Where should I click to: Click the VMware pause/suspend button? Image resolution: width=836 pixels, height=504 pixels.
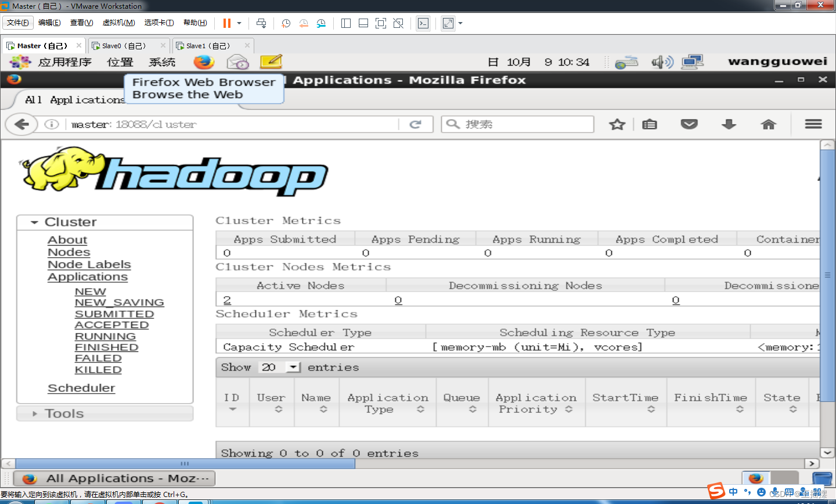(226, 23)
